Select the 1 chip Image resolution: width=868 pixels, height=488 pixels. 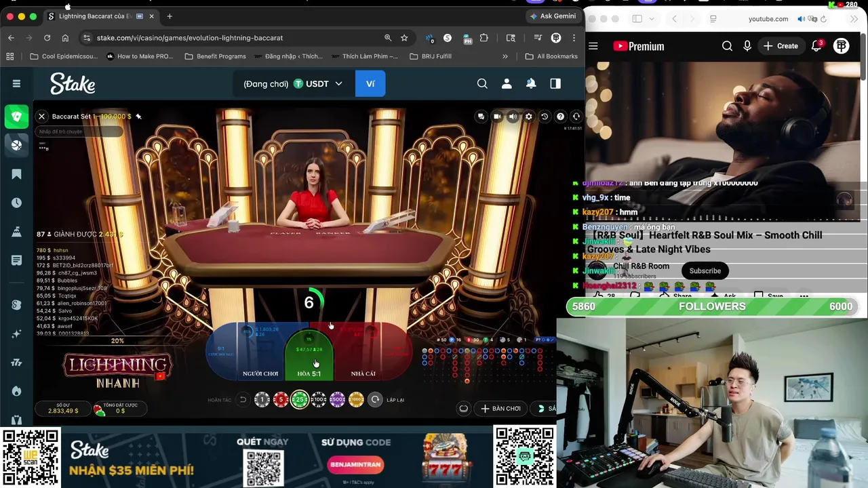(x=262, y=400)
